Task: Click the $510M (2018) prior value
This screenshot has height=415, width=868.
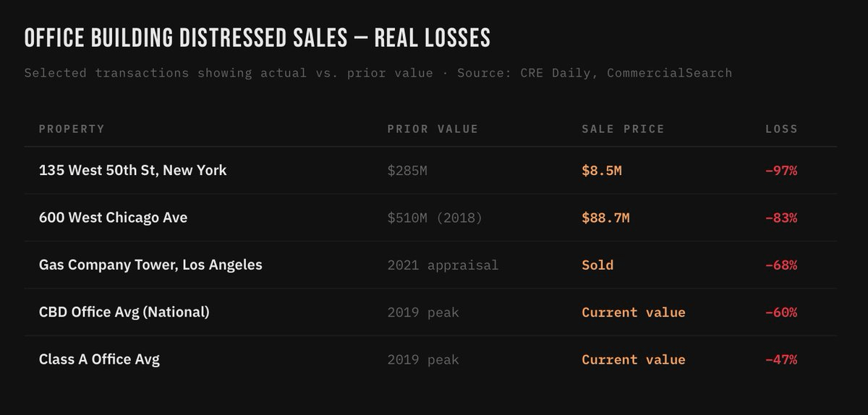Action: pyautogui.click(x=434, y=218)
